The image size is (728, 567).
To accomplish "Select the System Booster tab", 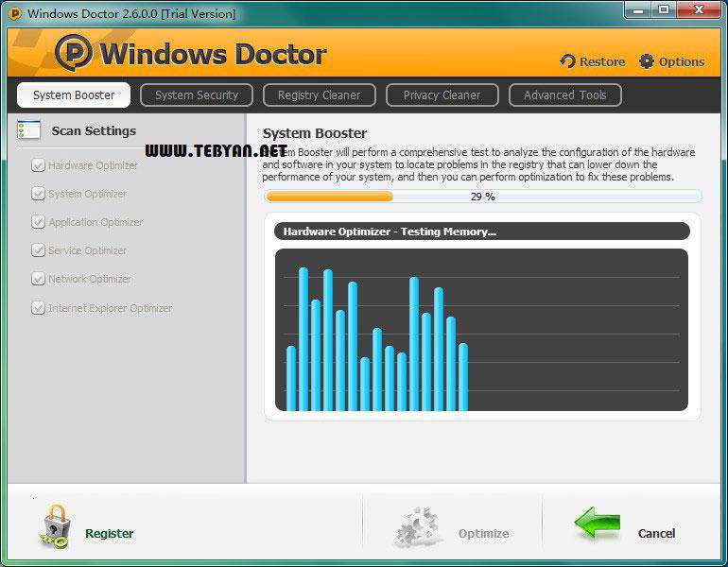I will click(x=74, y=95).
